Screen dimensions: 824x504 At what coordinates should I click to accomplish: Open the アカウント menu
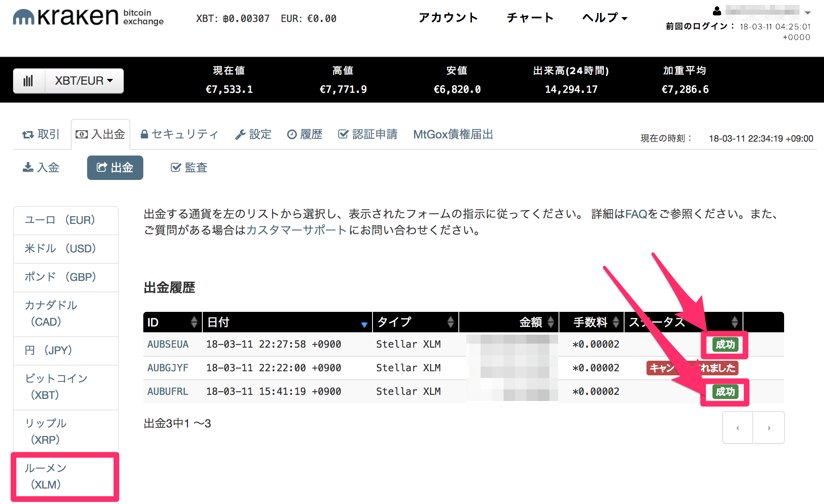point(448,18)
